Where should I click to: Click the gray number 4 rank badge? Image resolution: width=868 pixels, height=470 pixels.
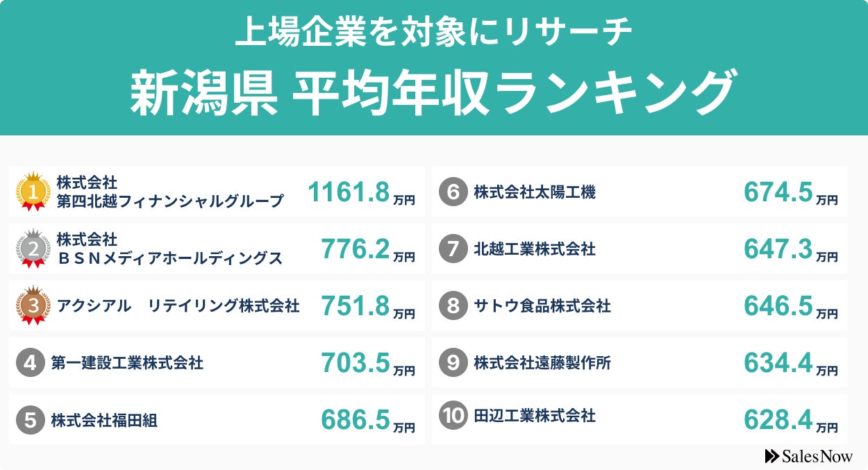(30, 362)
